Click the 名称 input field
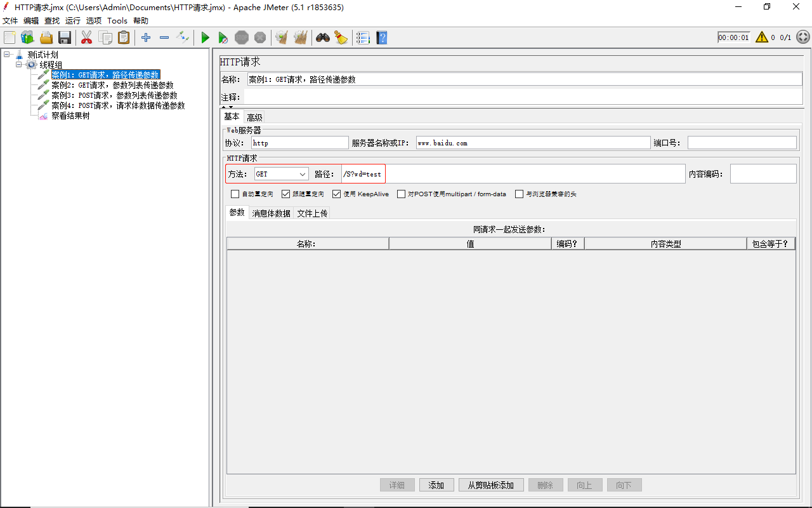 524,79
